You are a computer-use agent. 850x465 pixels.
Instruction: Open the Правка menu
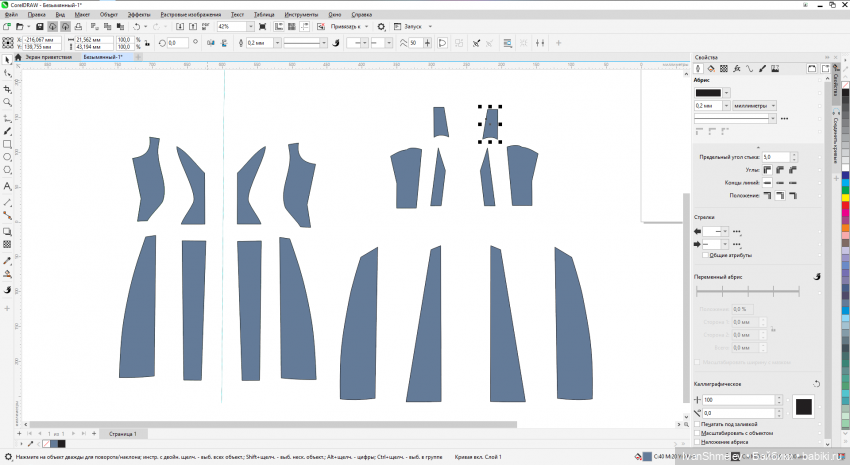click(36, 15)
